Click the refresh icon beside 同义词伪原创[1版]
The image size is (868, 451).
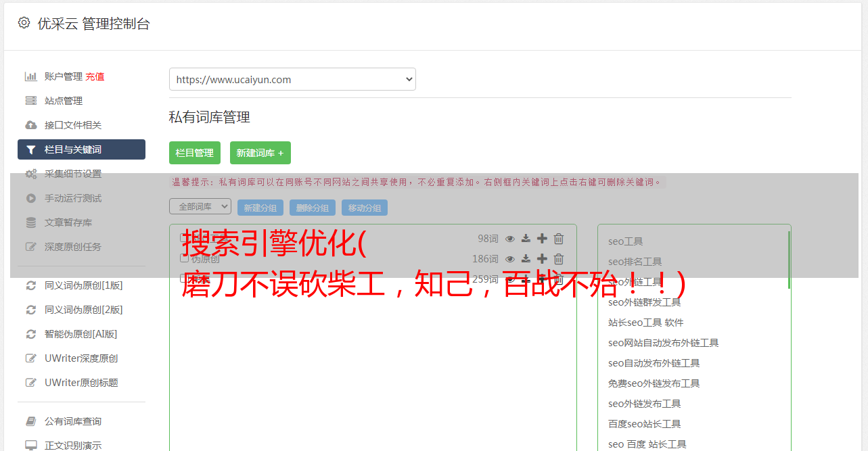30,285
